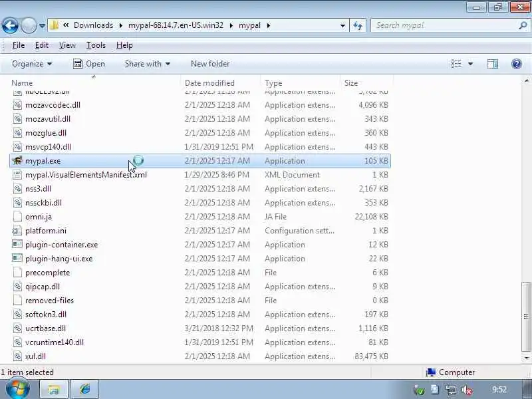Click the folder icon in address bar

[x=54, y=25]
